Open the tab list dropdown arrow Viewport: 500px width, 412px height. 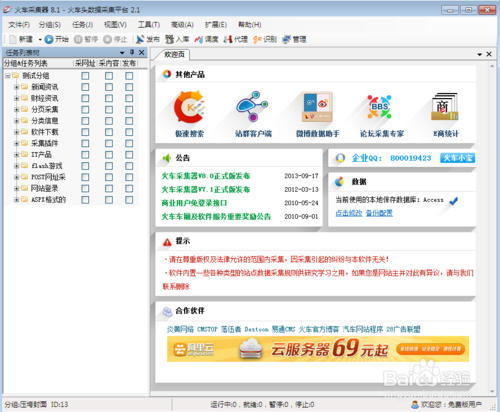click(480, 54)
